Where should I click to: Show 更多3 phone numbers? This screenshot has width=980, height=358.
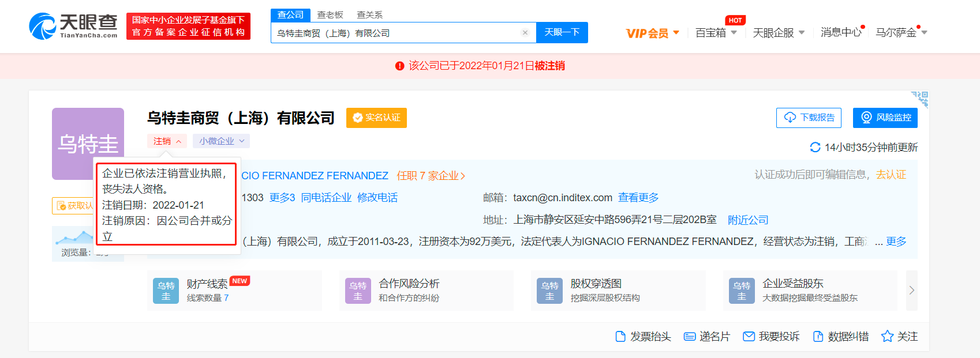pyautogui.click(x=282, y=198)
